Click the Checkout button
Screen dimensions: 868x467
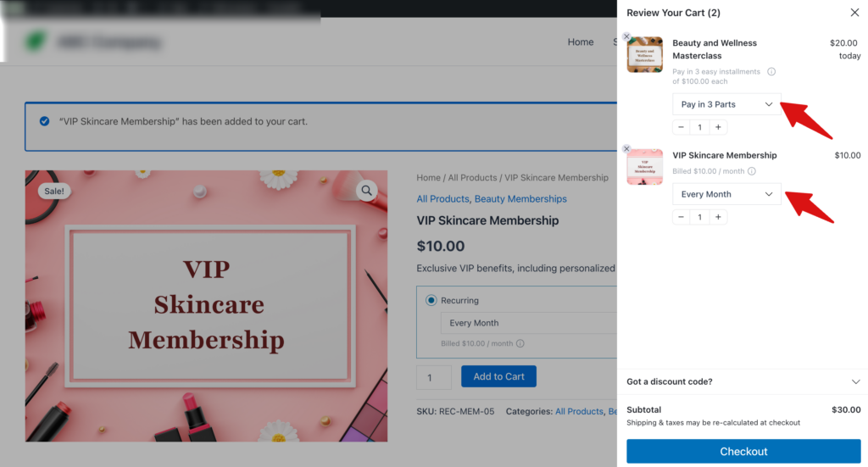(743, 451)
